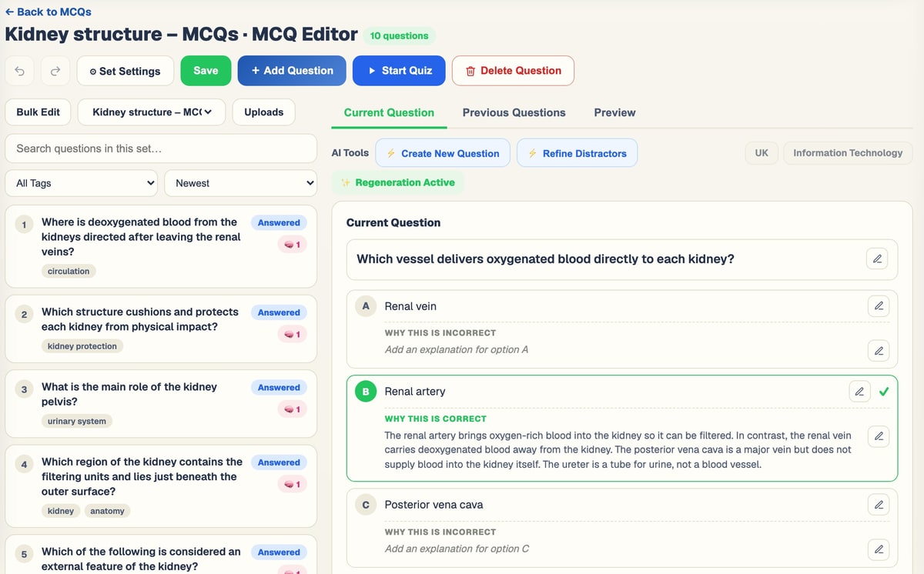
Task: Click brain count badge on question 2
Action: click(x=292, y=335)
